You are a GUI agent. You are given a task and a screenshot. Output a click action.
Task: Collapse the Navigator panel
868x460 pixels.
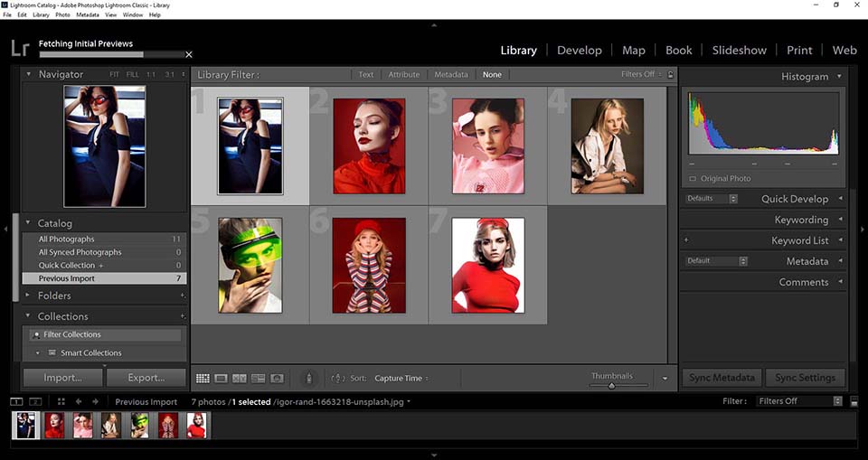click(x=28, y=74)
